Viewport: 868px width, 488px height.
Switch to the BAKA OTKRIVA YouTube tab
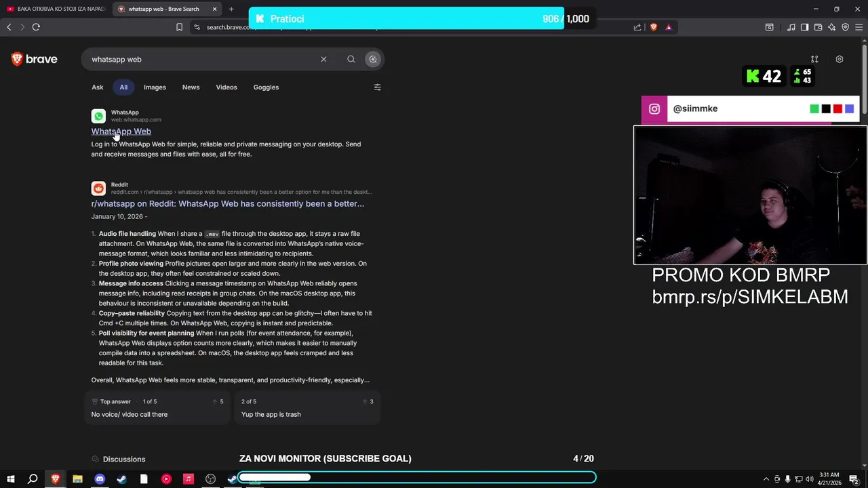point(56,9)
